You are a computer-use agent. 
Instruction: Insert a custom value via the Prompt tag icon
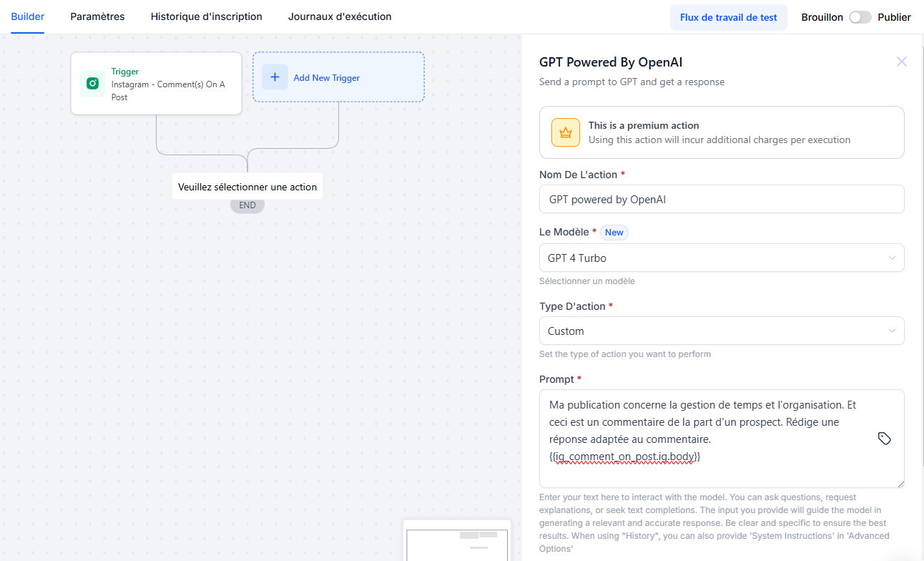tap(884, 439)
